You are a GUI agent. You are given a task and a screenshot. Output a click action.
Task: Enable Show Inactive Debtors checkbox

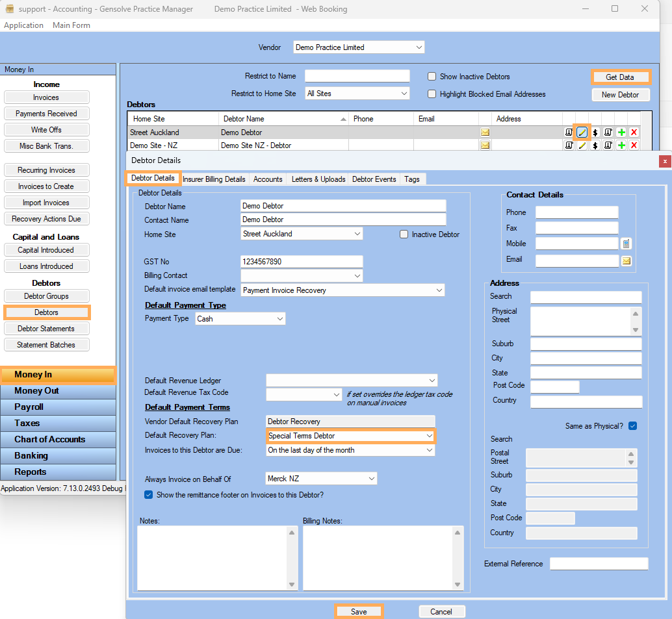432,77
